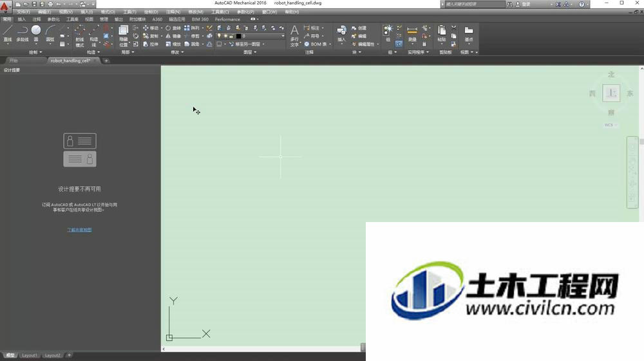
Task: Toggle the highlighted group selection button
Action: coord(399,44)
